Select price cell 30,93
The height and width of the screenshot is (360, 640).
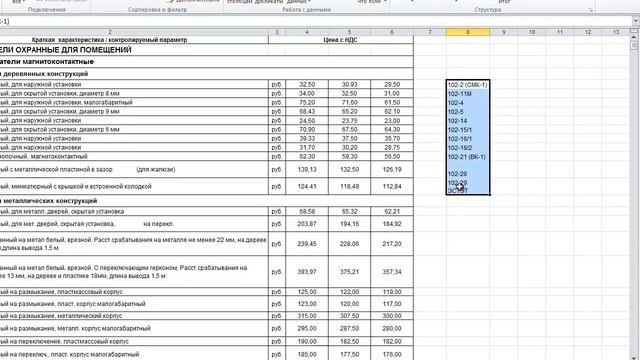point(349,84)
